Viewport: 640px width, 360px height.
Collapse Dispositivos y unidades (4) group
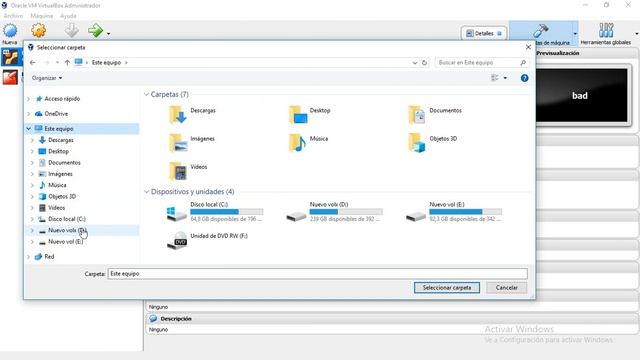point(147,191)
